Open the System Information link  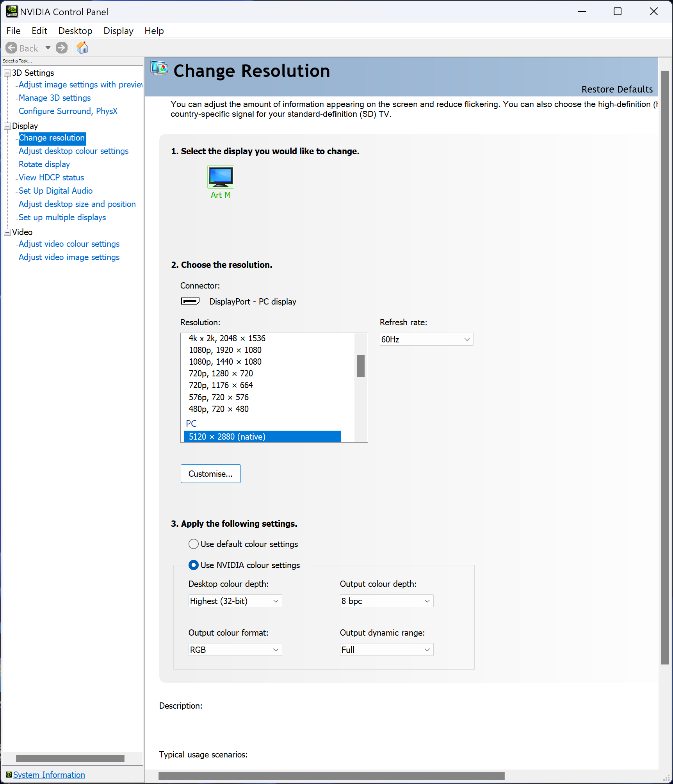tap(49, 775)
